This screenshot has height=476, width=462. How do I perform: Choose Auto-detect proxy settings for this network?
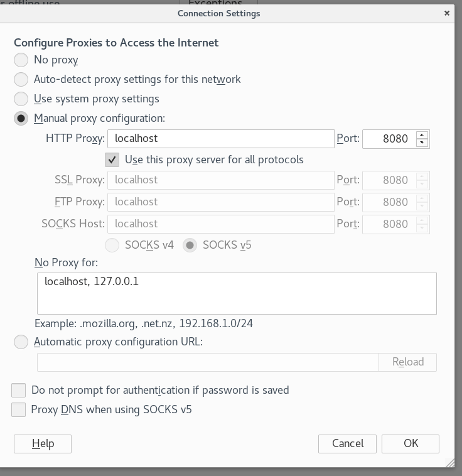coord(21,80)
